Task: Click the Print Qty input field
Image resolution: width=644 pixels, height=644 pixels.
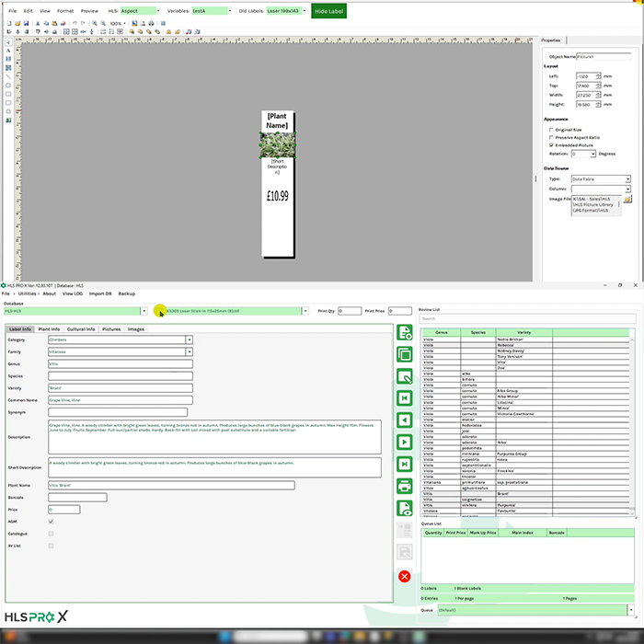Action: click(x=350, y=311)
